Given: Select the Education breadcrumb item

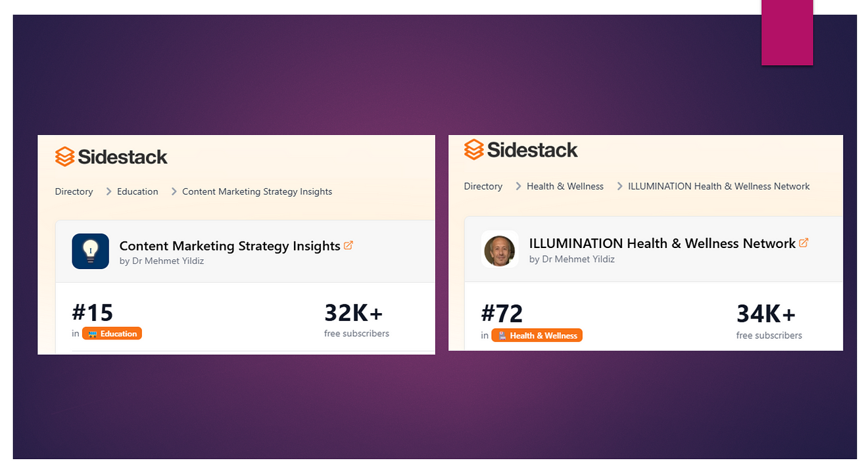Looking at the screenshot, I should pyautogui.click(x=137, y=191).
